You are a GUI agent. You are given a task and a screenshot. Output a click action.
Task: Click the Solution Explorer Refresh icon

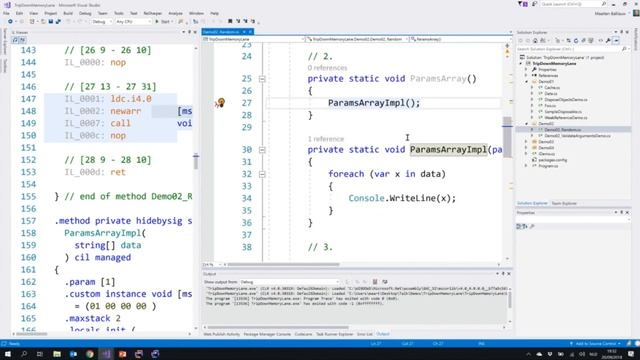(576, 41)
